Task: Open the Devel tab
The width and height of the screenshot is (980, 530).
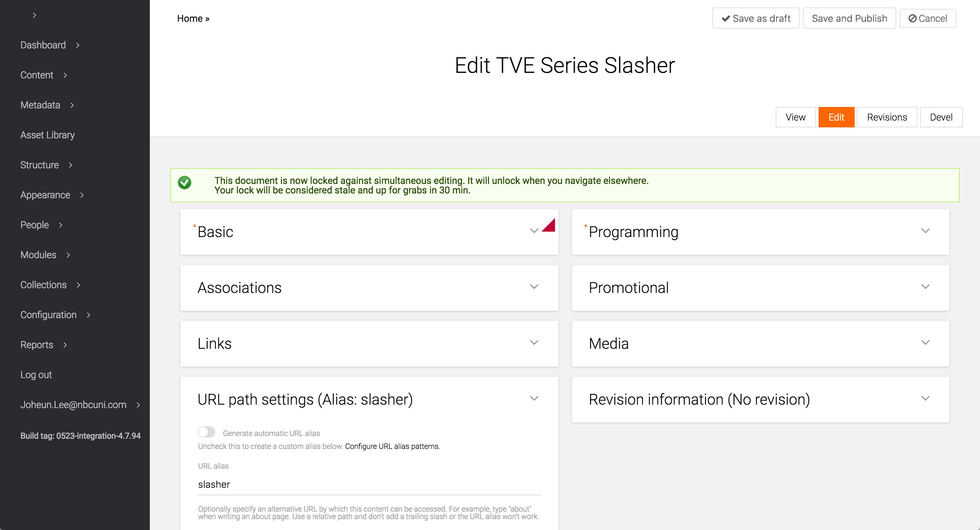Action: (941, 117)
